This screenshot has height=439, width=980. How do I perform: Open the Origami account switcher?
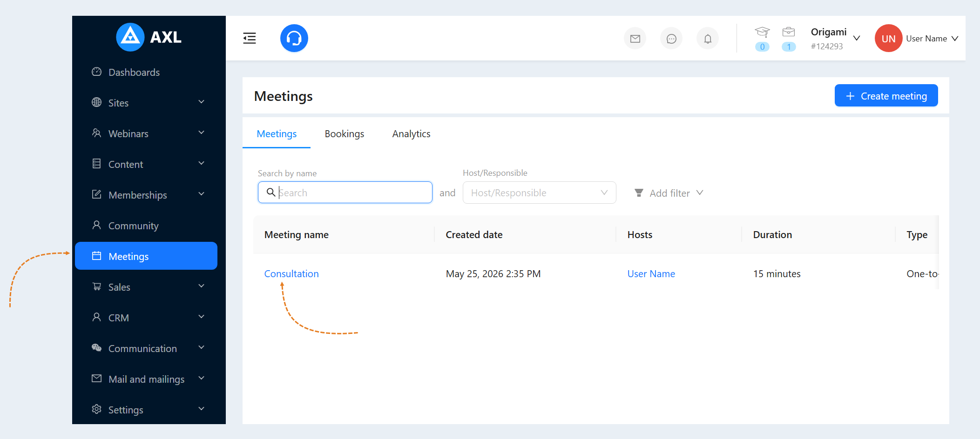coord(835,38)
